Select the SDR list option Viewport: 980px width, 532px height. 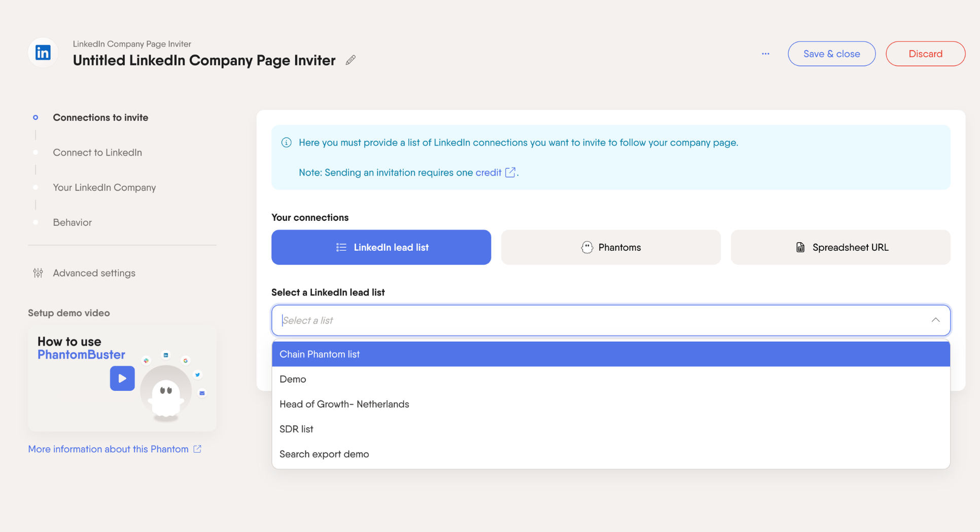pyautogui.click(x=611, y=429)
